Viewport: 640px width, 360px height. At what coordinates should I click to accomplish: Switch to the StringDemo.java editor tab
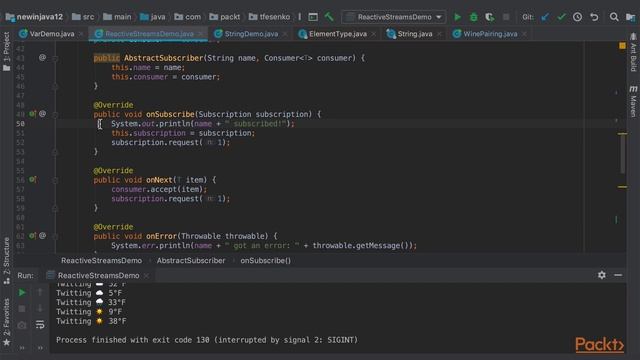pyautogui.click(x=251, y=34)
